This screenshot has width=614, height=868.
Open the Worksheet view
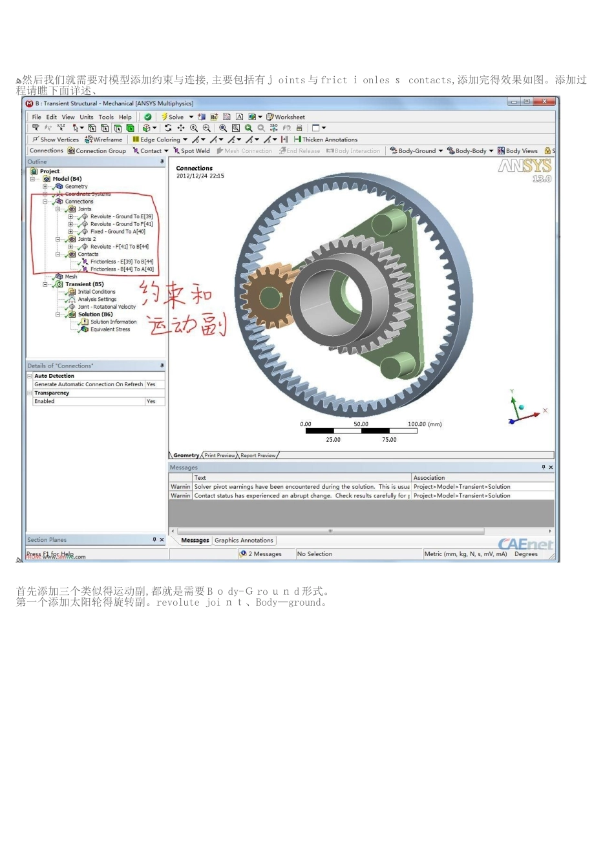[x=286, y=117]
